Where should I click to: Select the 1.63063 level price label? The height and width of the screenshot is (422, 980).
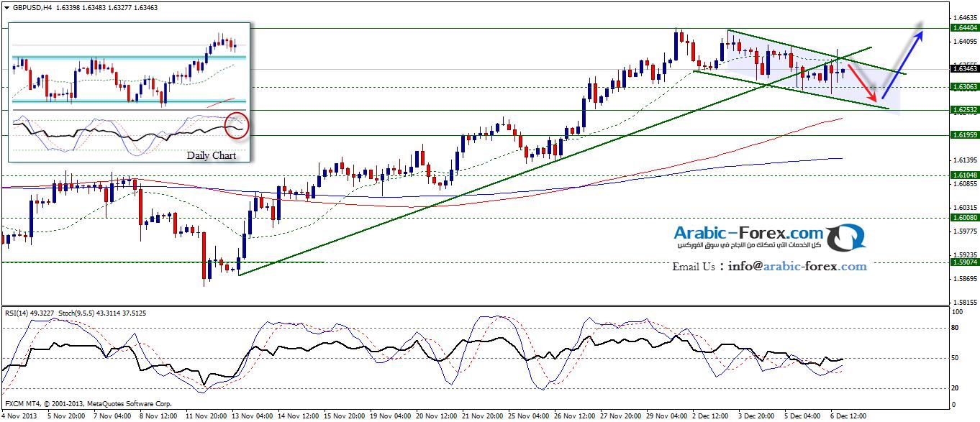(x=963, y=86)
